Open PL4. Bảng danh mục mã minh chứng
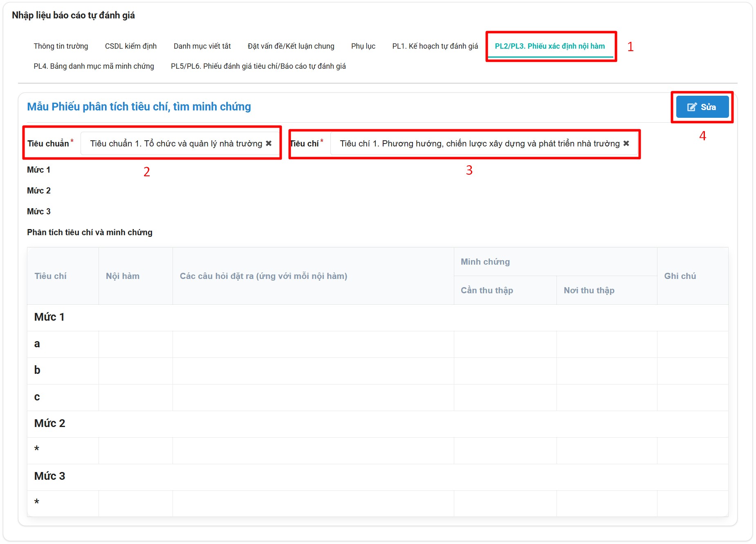756x544 pixels. coord(94,66)
